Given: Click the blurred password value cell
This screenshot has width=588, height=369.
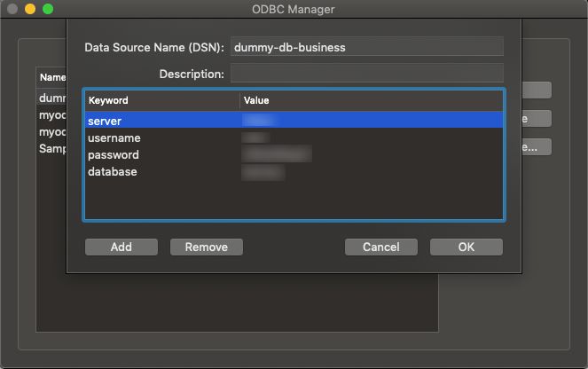Looking at the screenshot, I should point(277,154).
